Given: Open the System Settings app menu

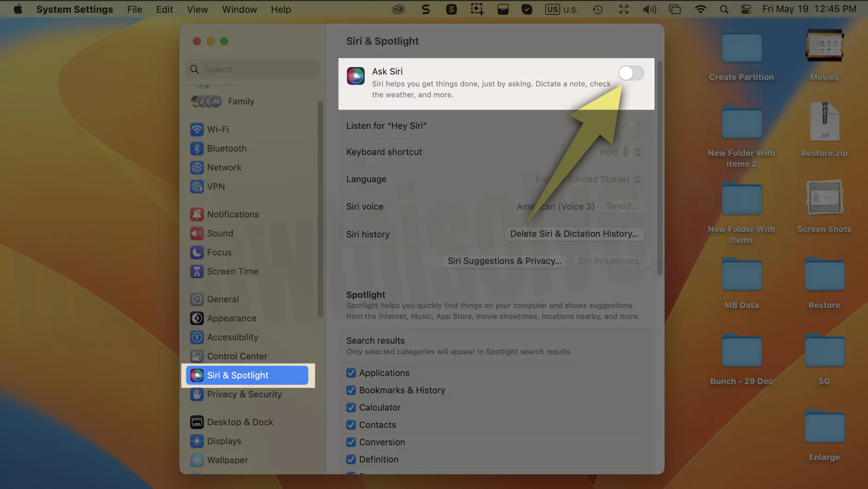Looking at the screenshot, I should click(75, 9).
